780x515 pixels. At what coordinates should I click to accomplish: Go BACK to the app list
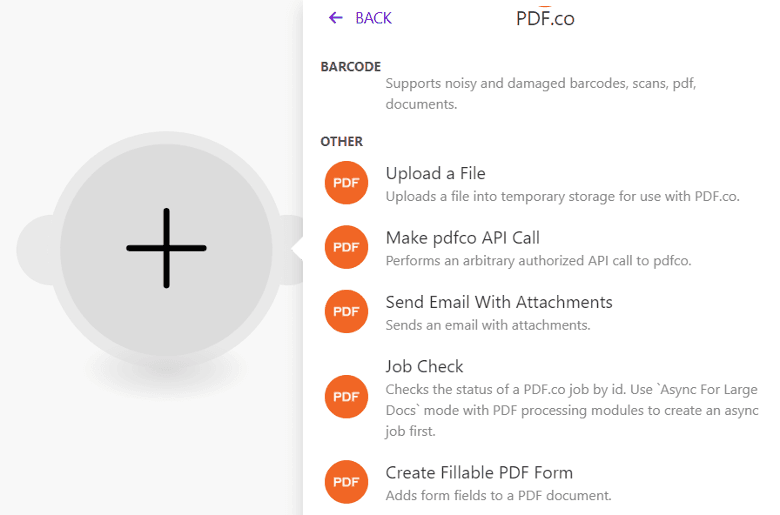[373, 18]
